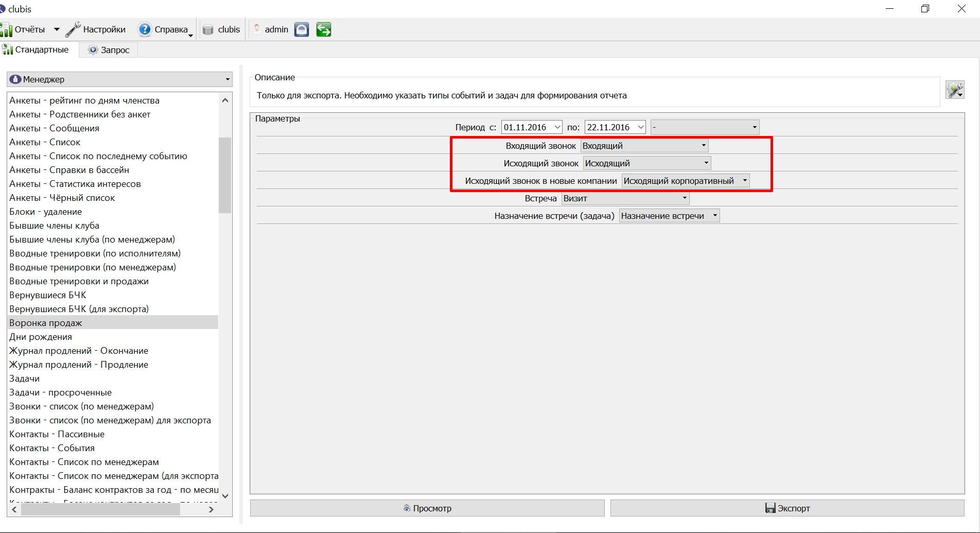This screenshot has height=533, width=980.
Task: Click the Справка menu label
Action: tap(171, 29)
